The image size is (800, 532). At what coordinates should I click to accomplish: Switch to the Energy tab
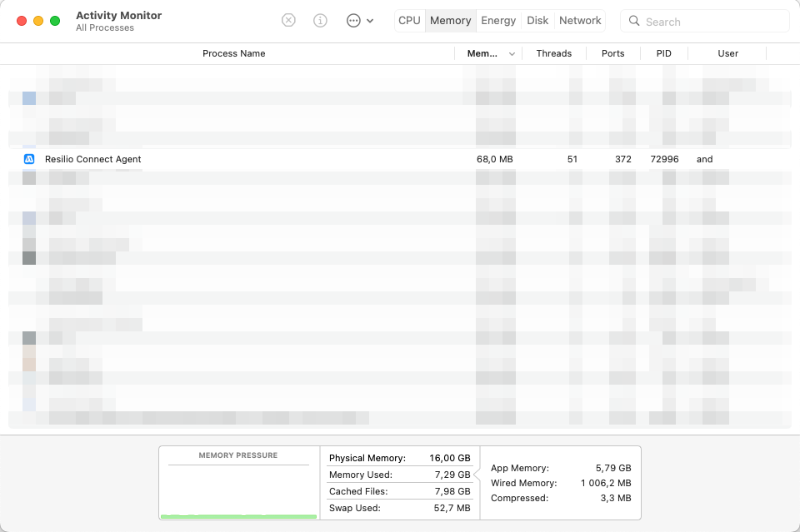497,20
